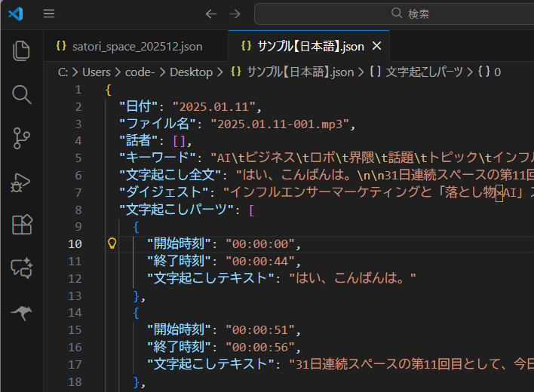The height and width of the screenshot is (392, 534).
Task: Click the opening bracket [ on line 8
Action: (x=251, y=210)
